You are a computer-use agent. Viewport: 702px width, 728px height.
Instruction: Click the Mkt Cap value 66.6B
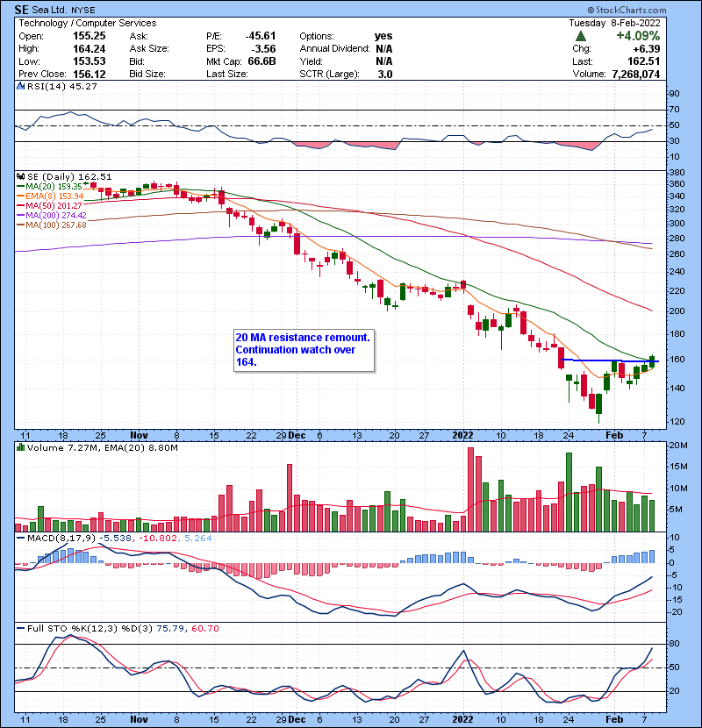point(261,61)
